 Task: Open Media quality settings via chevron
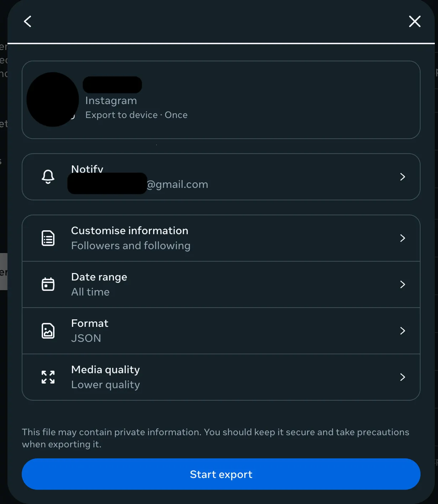[x=403, y=377]
